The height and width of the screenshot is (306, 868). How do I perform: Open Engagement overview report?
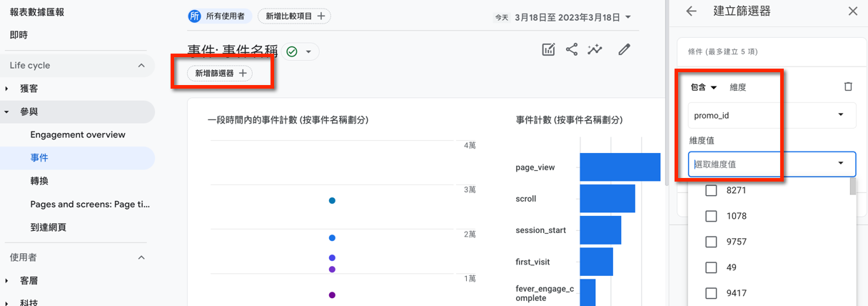coord(78,134)
